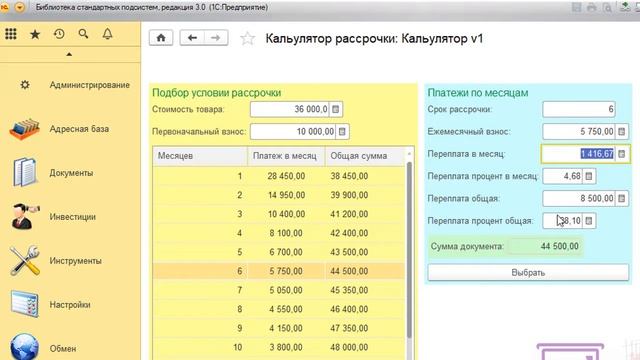Viewport: 640px width, 360px height.
Task: Click the Ежемесячный взнос field
Action: tap(579, 132)
